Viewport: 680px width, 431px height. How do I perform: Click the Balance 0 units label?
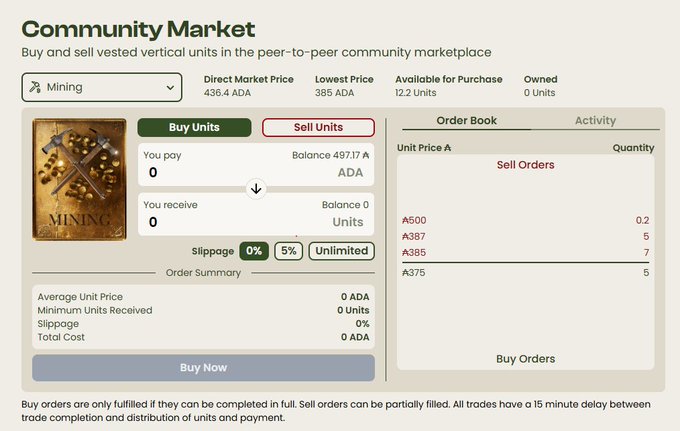(x=345, y=205)
